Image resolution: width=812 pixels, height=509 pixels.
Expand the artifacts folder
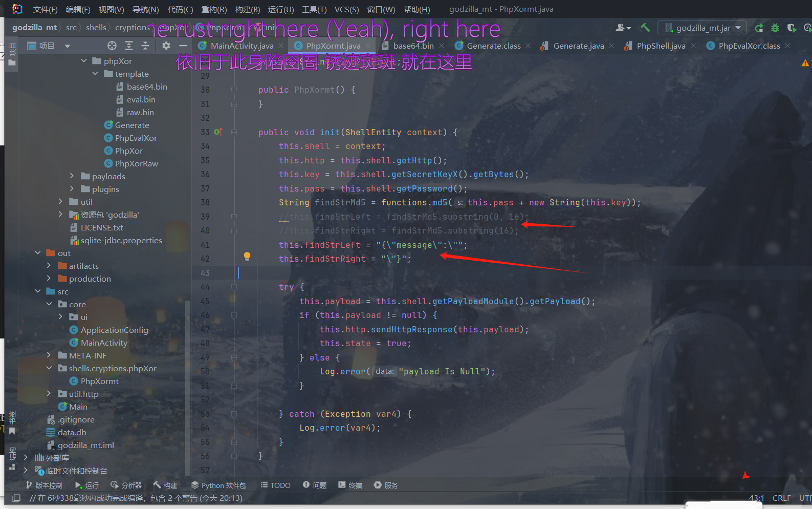point(49,266)
